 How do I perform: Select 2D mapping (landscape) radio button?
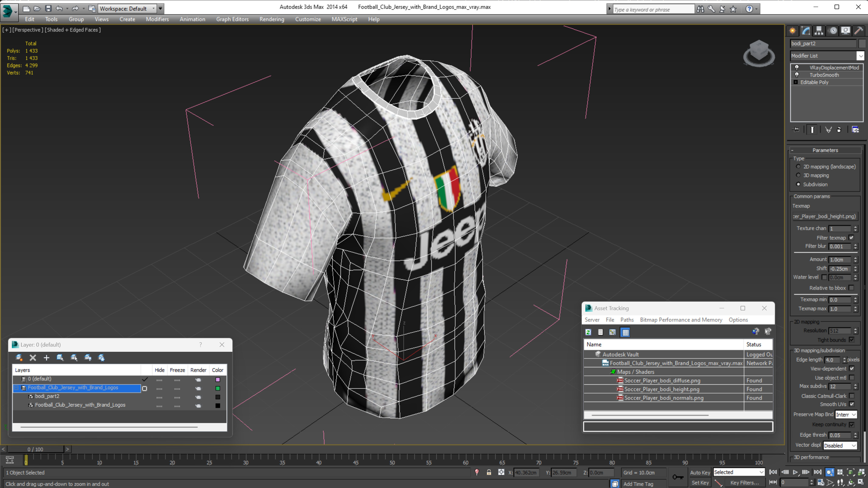798,166
